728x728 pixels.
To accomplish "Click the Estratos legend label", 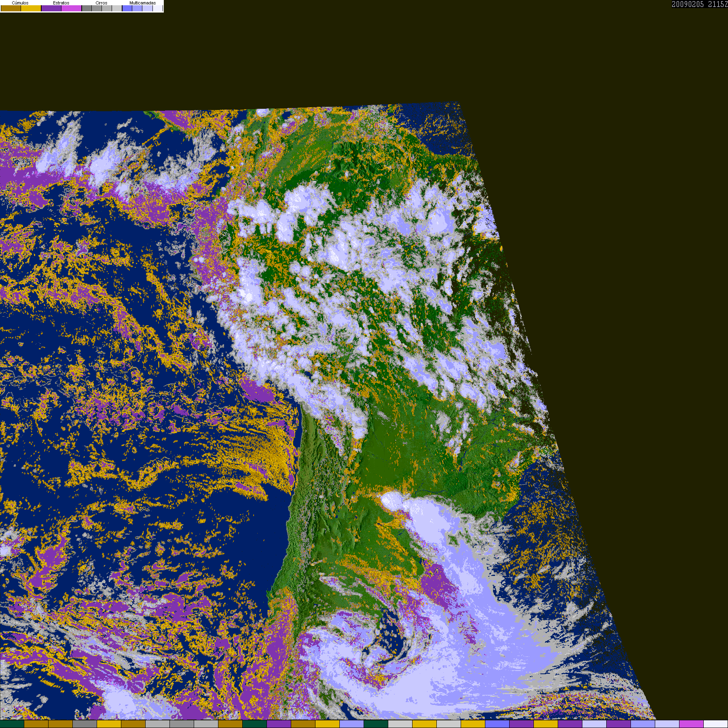I will [61, 3].
